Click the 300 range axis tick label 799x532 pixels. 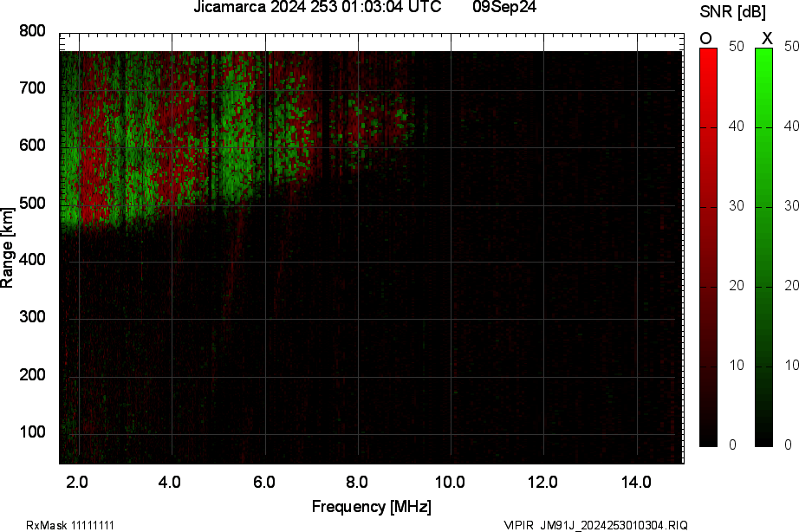32,317
